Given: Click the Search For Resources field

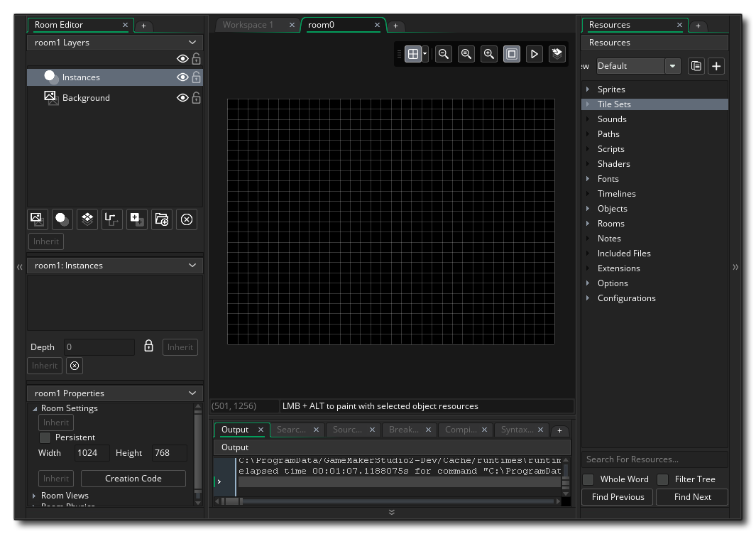Looking at the screenshot, I should (654, 459).
